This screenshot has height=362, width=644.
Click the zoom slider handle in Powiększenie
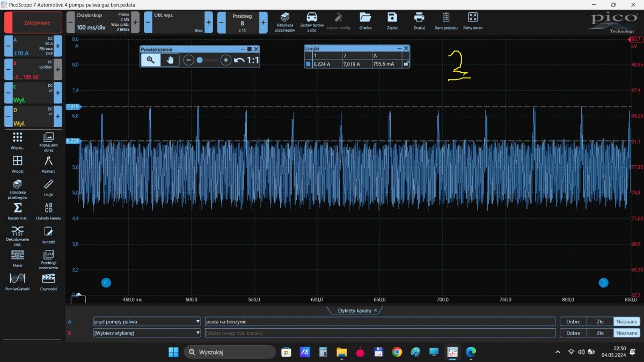pyautogui.click(x=200, y=60)
